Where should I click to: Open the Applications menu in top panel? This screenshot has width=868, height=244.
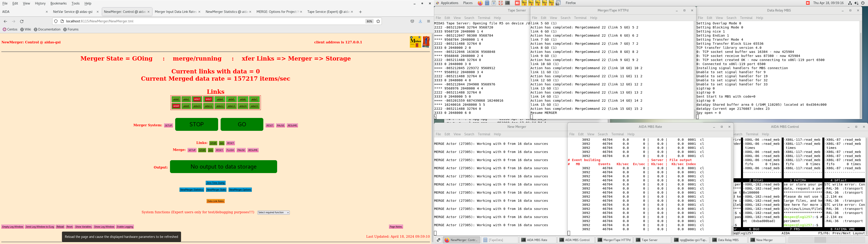pyautogui.click(x=449, y=3)
